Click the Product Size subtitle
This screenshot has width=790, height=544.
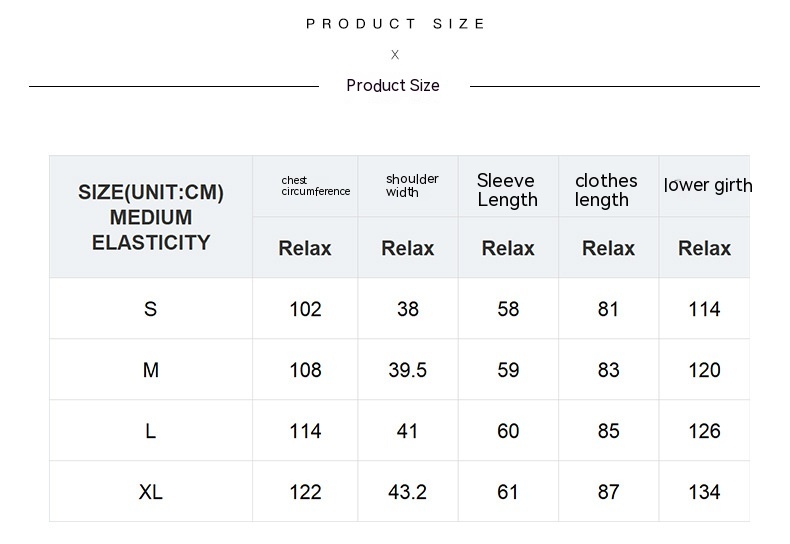pos(393,86)
